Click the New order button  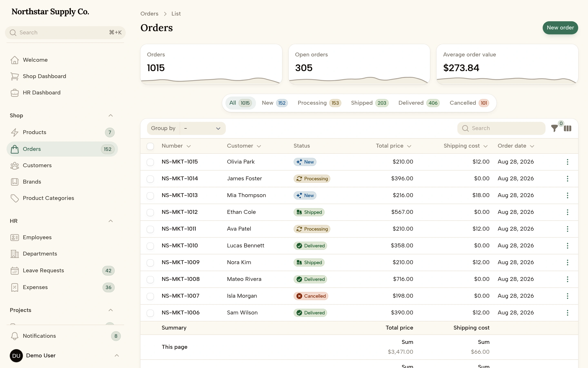tap(560, 28)
